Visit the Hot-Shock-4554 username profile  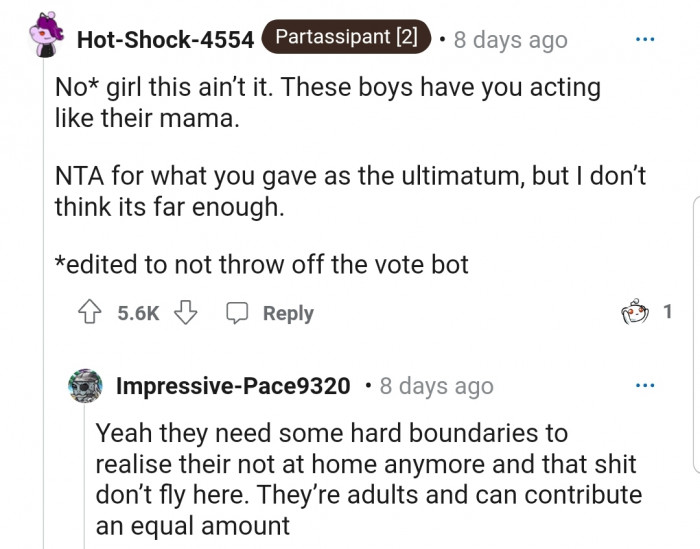coord(165,40)
